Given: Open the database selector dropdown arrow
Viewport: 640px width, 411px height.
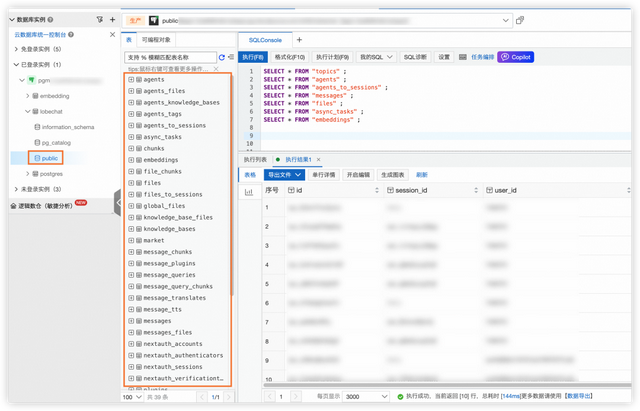Looking at the screenshot, I should (x=505, y=20).
